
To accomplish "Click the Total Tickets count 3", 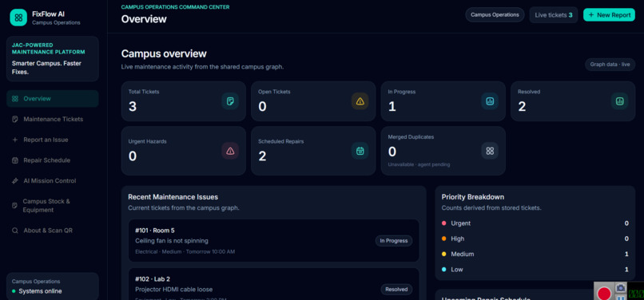I will (x=133, y=107).
